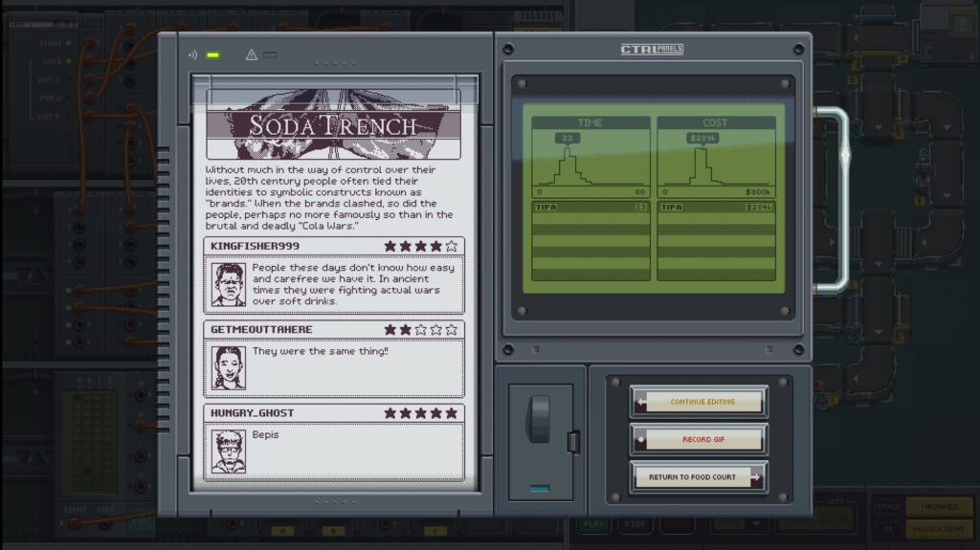Image resolution: width=980 pixels, height=550 pixels.
Task: Click the record dot on Record GIF
Action: coord(640,439)
